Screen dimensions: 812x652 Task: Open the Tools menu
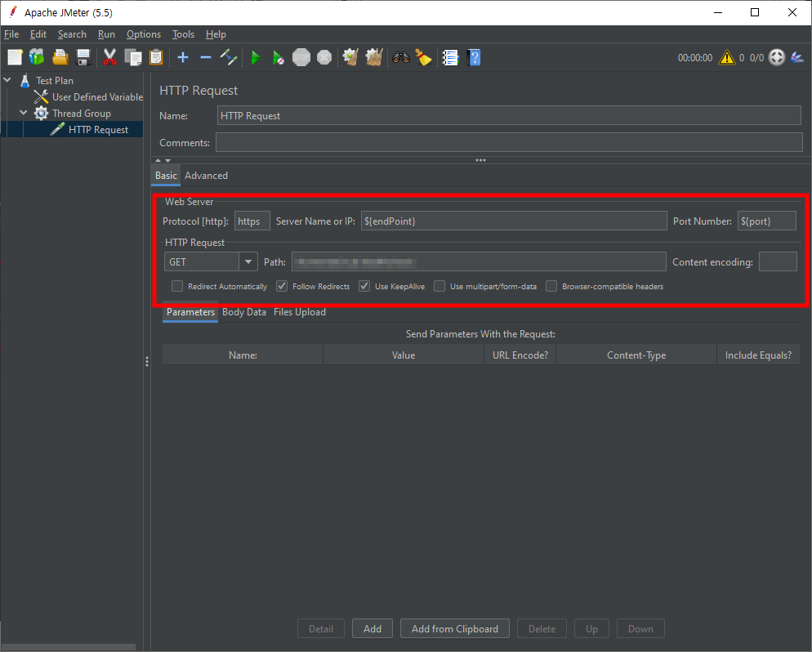tap(183, 34)
